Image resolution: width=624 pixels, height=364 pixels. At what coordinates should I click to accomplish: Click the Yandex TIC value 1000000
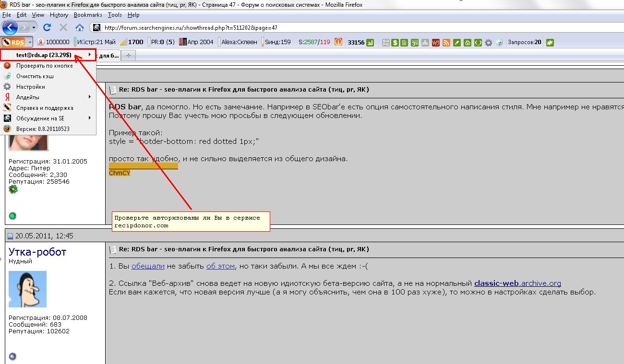(53, 42)
